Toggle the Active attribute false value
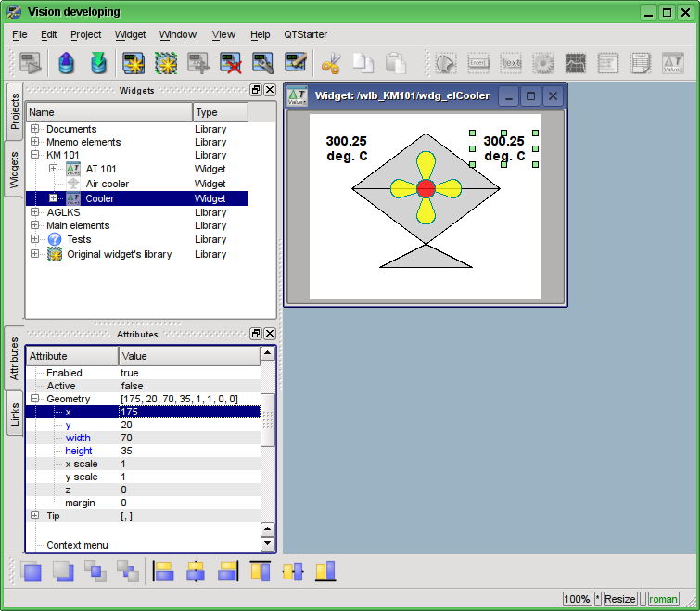The height and width of the screenshot is (611, 700). tap(132, 386)
